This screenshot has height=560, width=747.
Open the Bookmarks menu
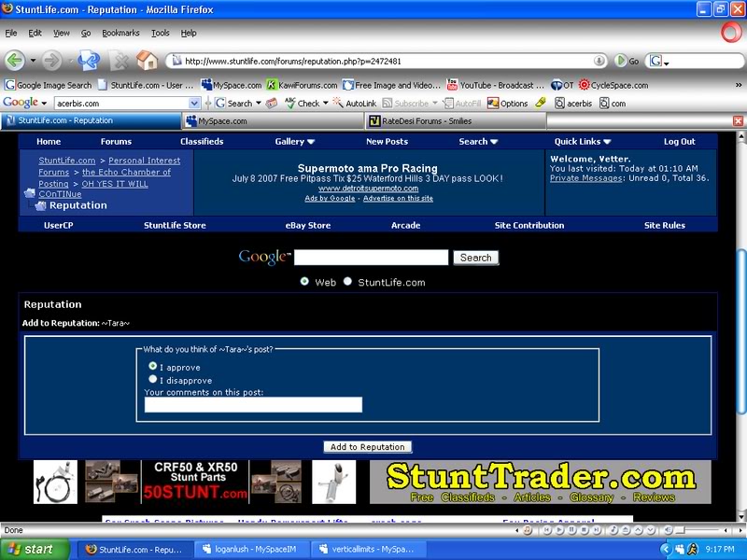pyautogui.click(x=120, y=33)
